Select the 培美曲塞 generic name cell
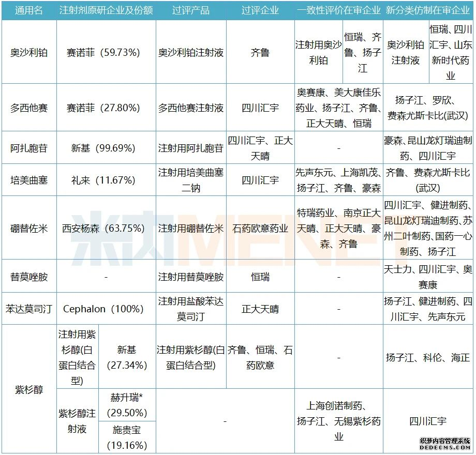The width and height of the screenshot is (476, 455). [x=29, y=180]
